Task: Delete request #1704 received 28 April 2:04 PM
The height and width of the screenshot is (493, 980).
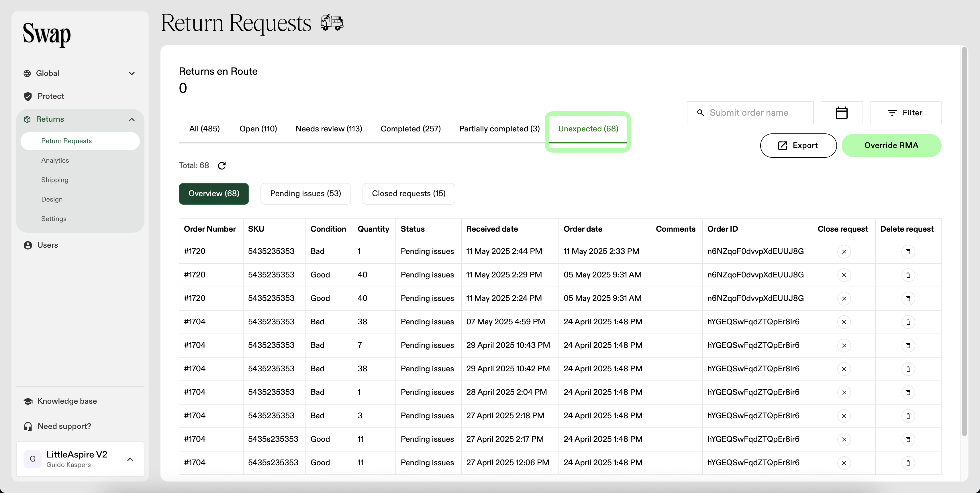Action: [908, 393]
